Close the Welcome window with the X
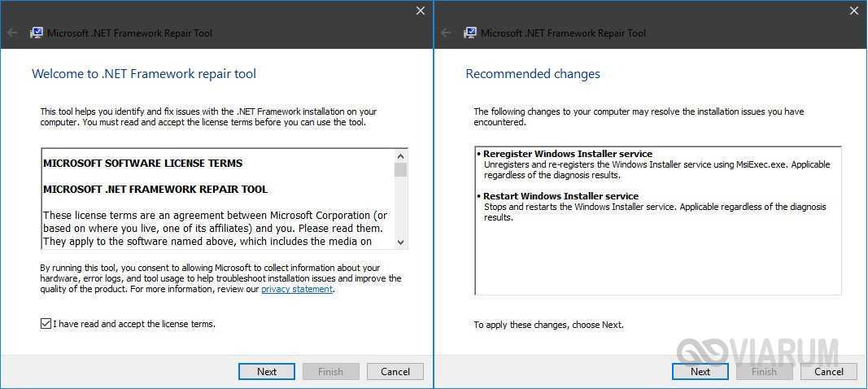 421,11
